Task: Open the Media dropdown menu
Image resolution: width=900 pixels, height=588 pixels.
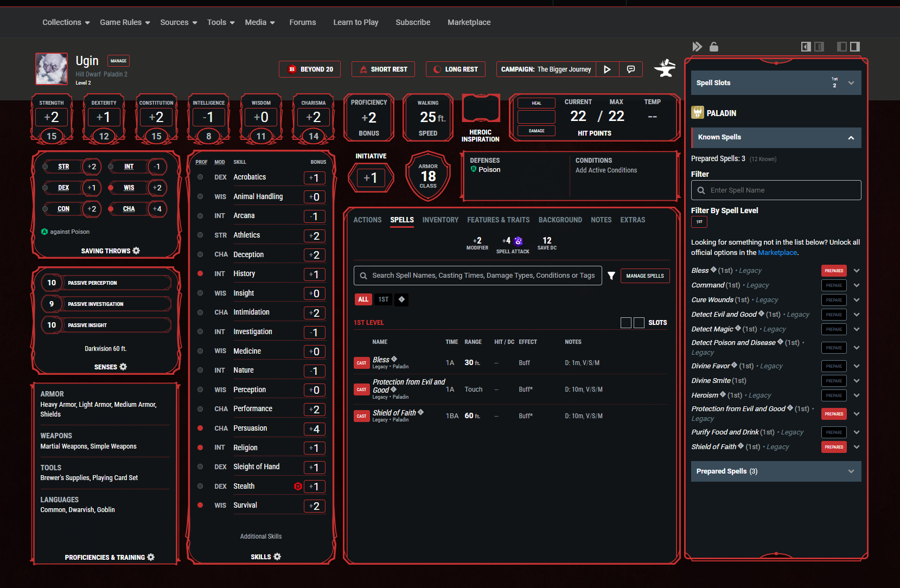Action: pyautogui.click(x=260, y=22)
